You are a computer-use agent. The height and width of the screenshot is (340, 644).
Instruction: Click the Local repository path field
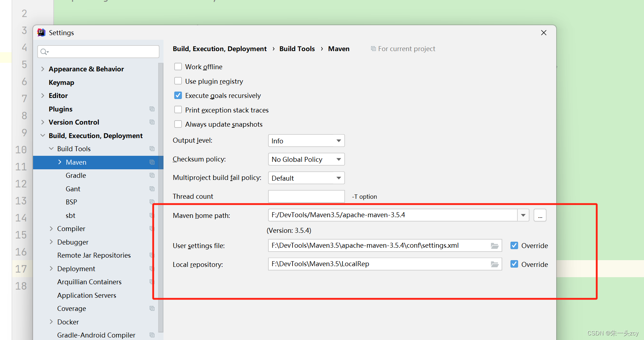point(385,264)
